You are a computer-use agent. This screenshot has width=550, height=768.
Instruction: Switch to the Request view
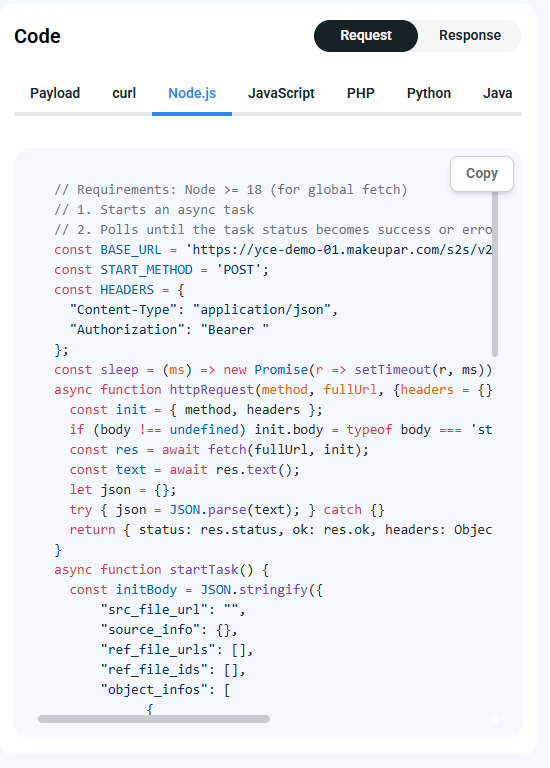coord(366,36)
